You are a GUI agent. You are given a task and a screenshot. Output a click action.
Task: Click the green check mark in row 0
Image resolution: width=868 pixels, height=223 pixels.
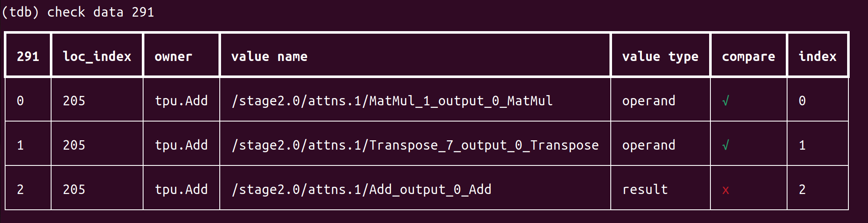coord(726,101)
